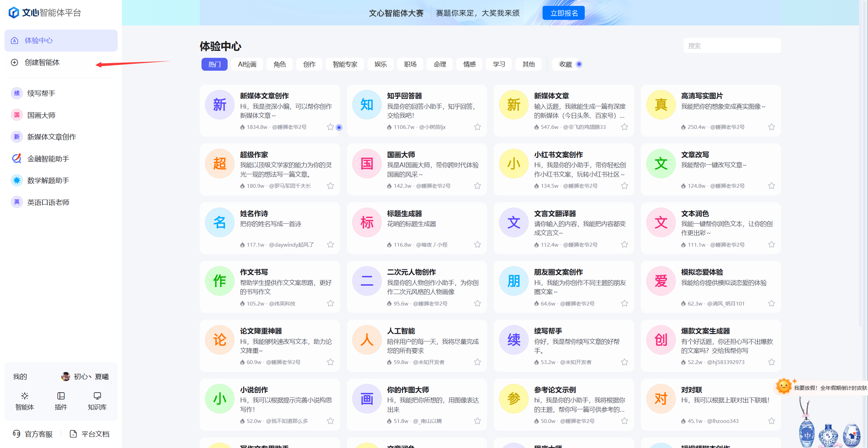
Task: Switch to the AI绘画 category tab
Action: 247,64
